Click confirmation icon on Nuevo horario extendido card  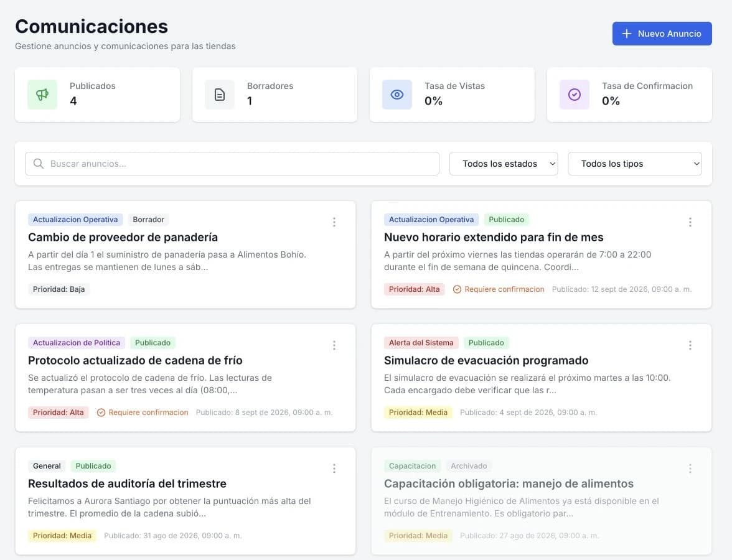(x=457, y=289)
